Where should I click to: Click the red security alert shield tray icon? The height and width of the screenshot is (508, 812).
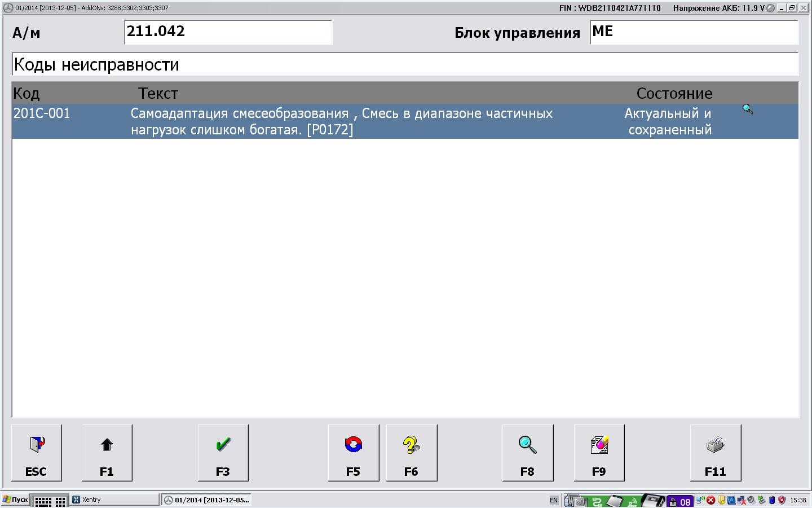pyautogui.click(x=782, y=500)
